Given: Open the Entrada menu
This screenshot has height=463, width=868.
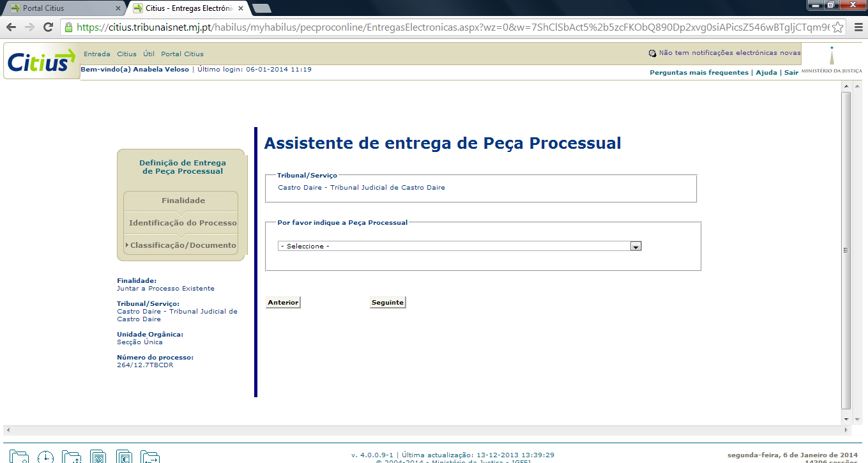Looking at the screenshot, I should coord(97,54).
